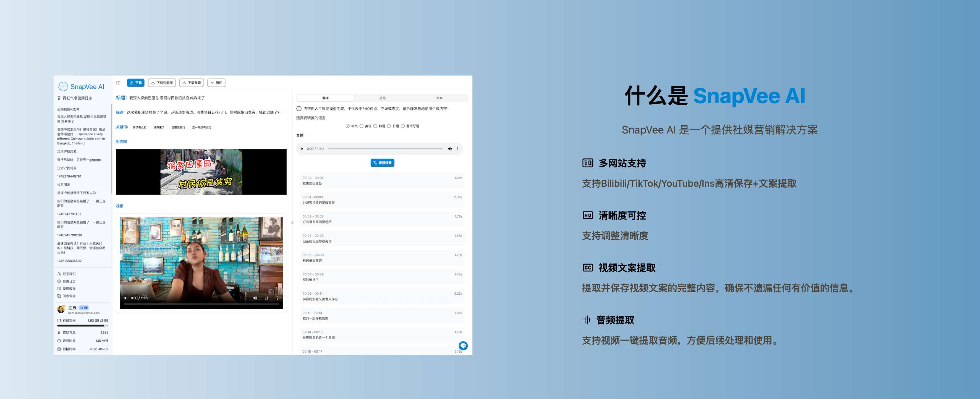The height and width of the screenshot is (399, 980).
Task: Play the audio in the 音频 player
Action: [302, 149]
